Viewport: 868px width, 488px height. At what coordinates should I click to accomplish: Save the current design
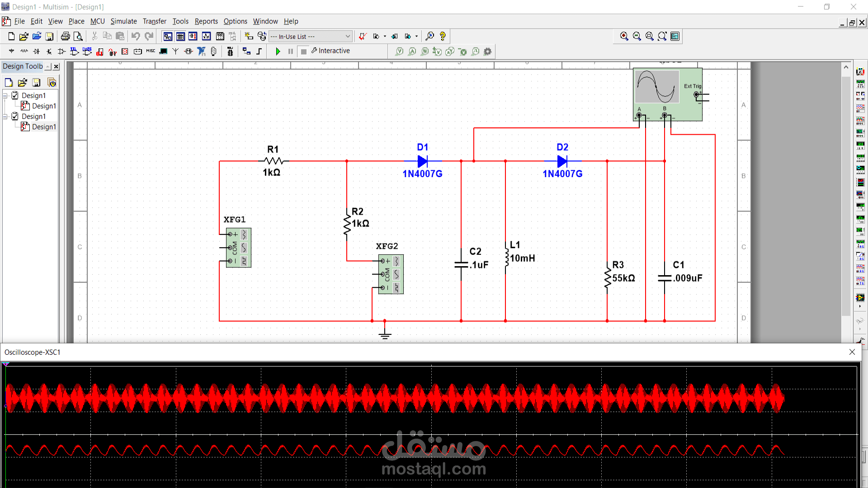[x=49, y=36]
